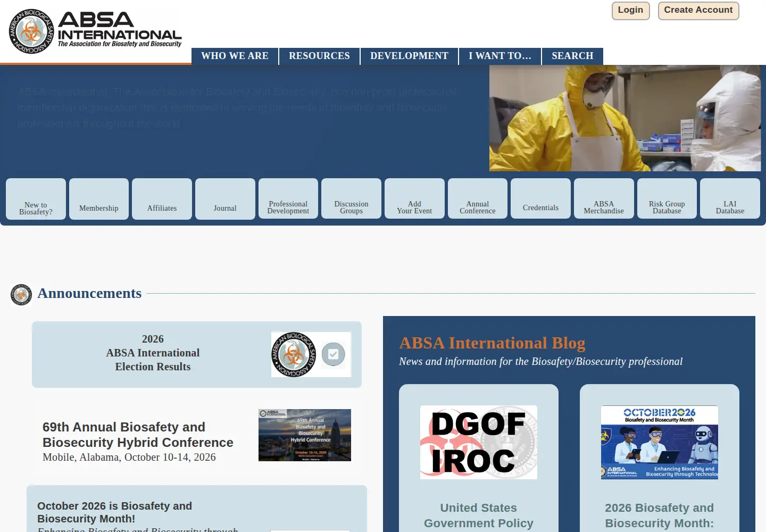
Task: Click the Login button
Action: click(630, 11)
